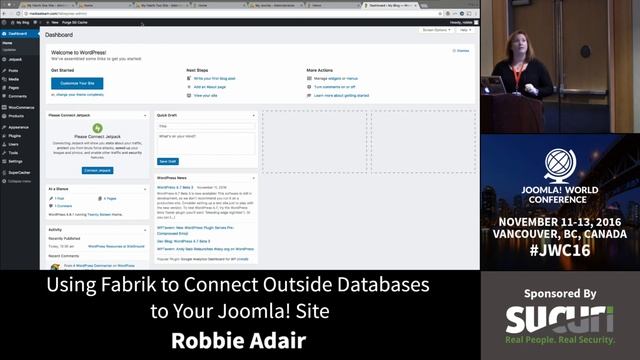640x360 pixels.
Task: Click the comments bubble icon in admin bar
Action: (x=36, y=22)
